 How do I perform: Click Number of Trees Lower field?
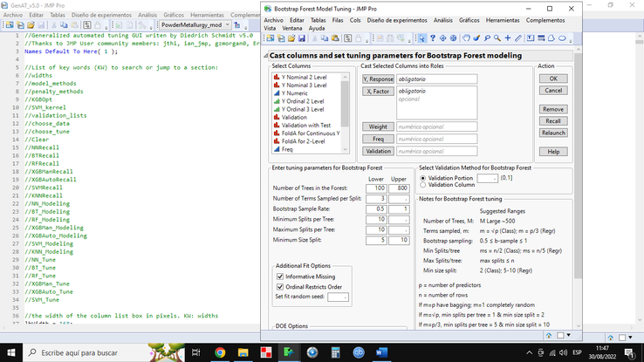pos(376,188)
